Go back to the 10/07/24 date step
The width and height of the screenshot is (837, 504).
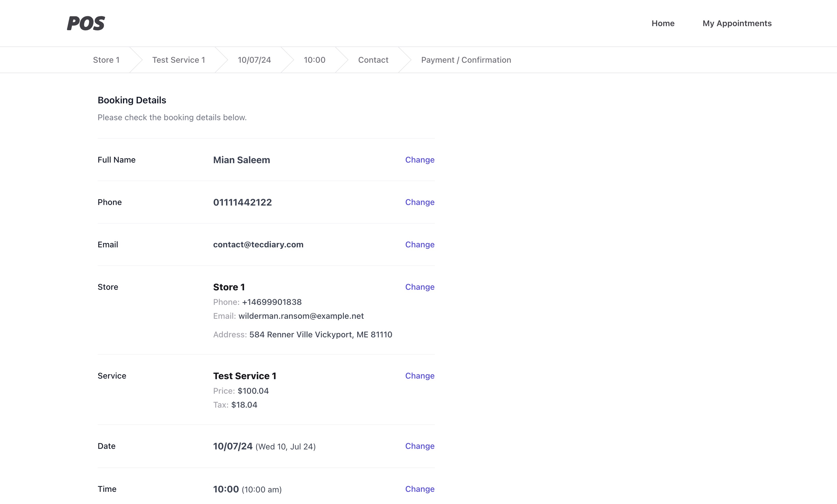click(x=254, y=60)
